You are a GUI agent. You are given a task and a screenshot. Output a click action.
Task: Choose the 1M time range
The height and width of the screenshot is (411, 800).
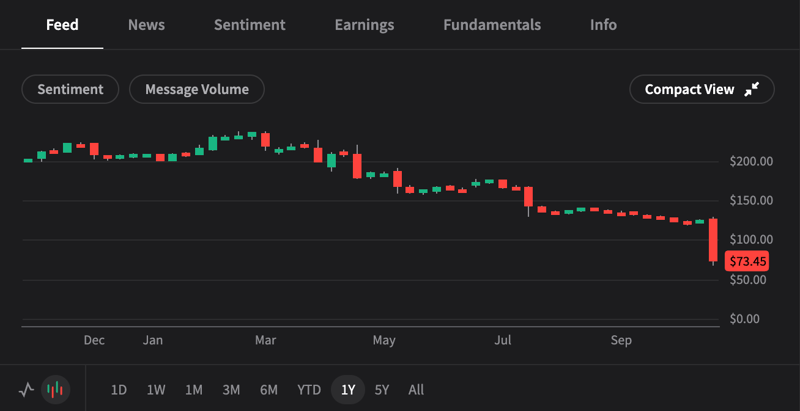(x=194, y=390)
